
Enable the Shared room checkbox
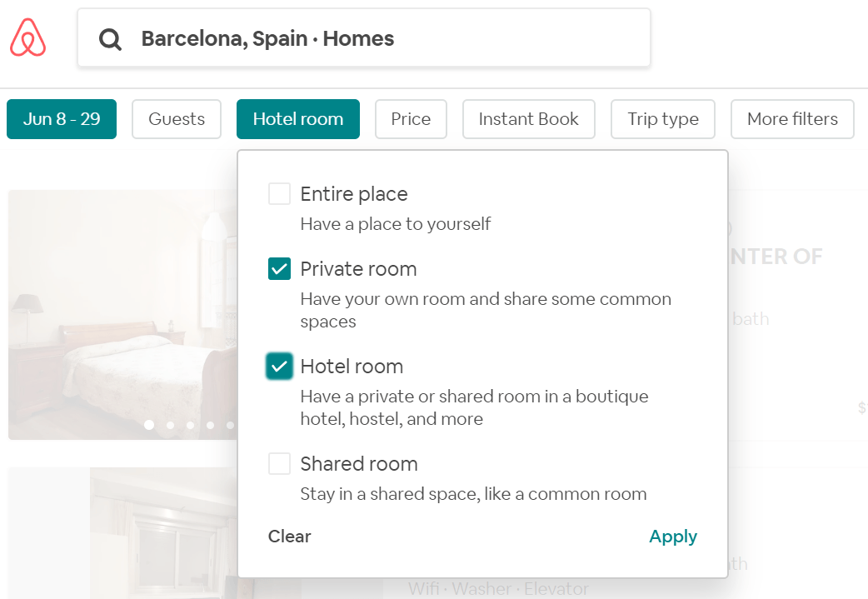point(279,464)
